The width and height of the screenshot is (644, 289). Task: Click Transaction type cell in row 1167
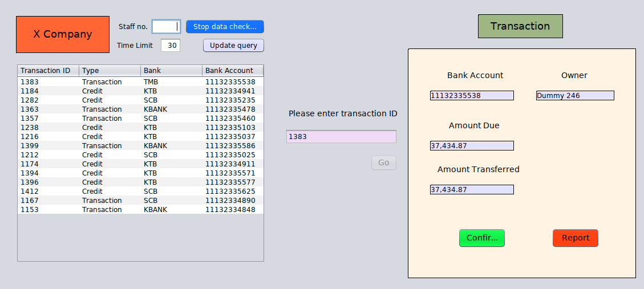(x=110, y=200)
